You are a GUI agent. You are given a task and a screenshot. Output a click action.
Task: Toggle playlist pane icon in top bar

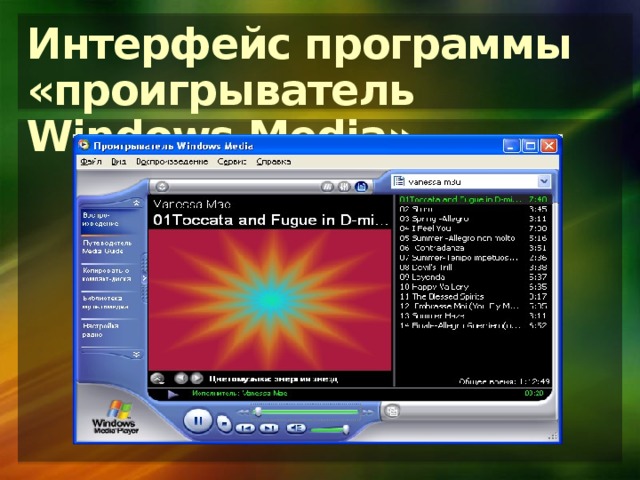362,187
